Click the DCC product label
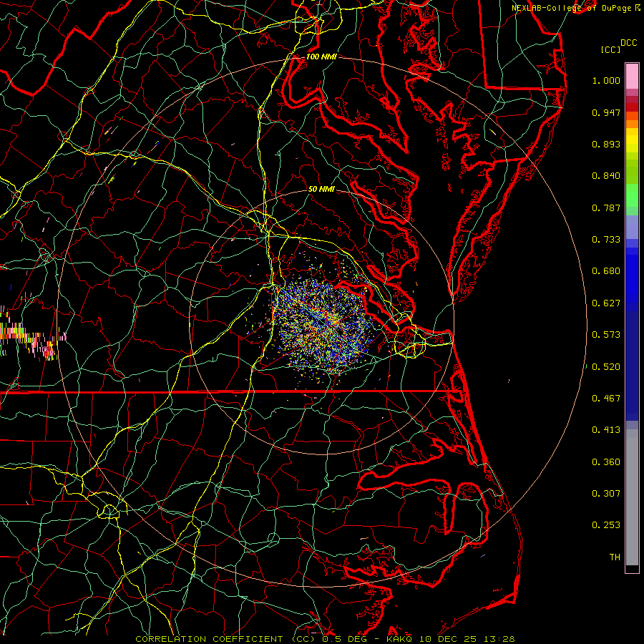644x644 pixels. pyautogui.click(x=628, y=43)
